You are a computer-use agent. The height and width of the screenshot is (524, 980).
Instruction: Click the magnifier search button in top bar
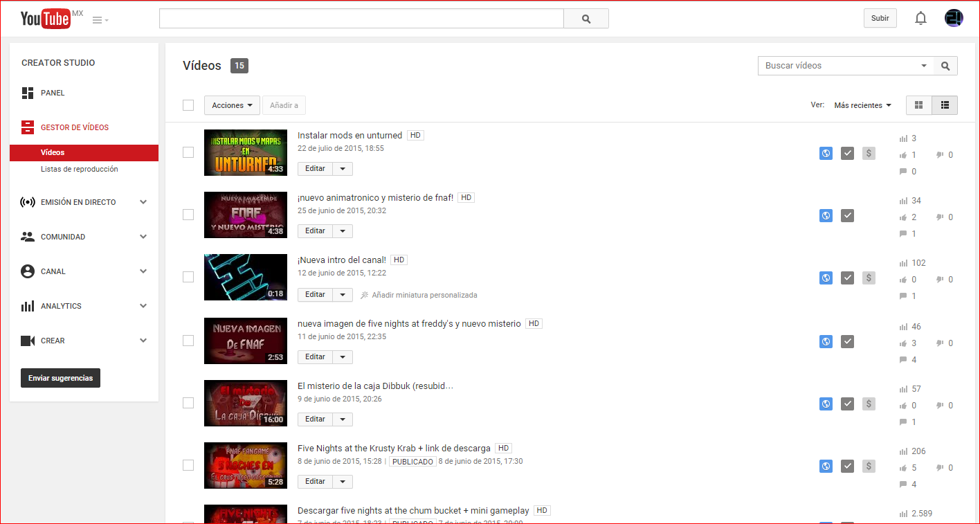pos(586,19)
